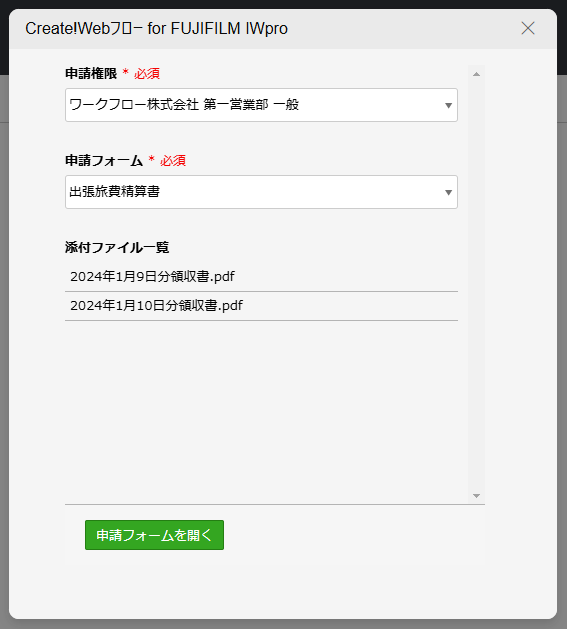Click the 申請フォーム field label
Screen dimensions: 567x629
104,161
